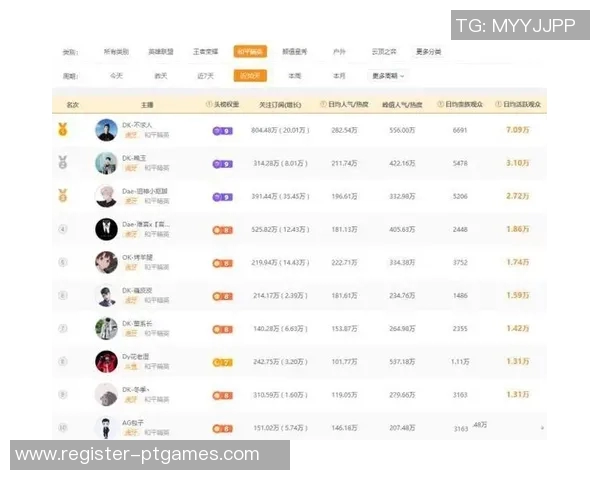Click the 斗鱼 platform tag in rank 8 row

[131, 366]
